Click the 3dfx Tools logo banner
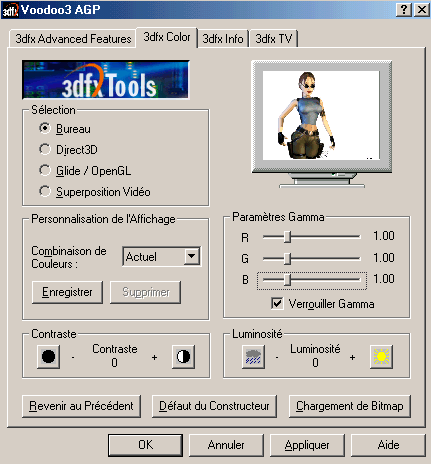This screenshot has width=431, height=464. [106, 80]
